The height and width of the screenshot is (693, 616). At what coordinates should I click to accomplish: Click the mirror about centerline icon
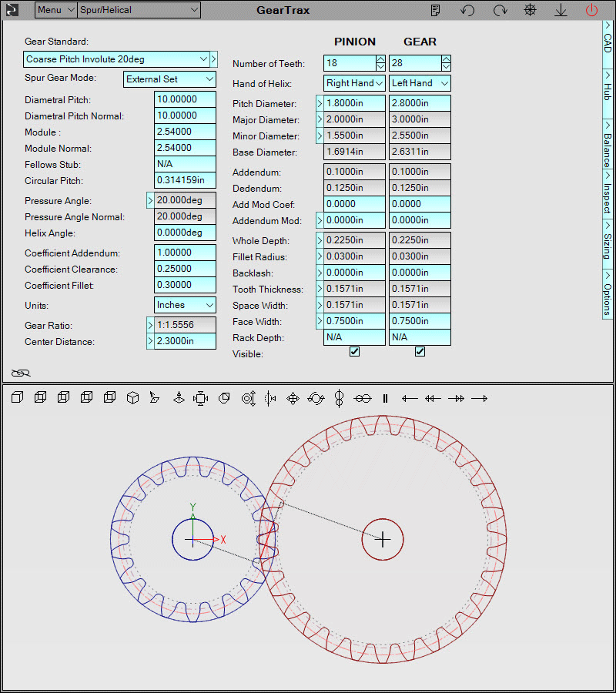point(270,398)
